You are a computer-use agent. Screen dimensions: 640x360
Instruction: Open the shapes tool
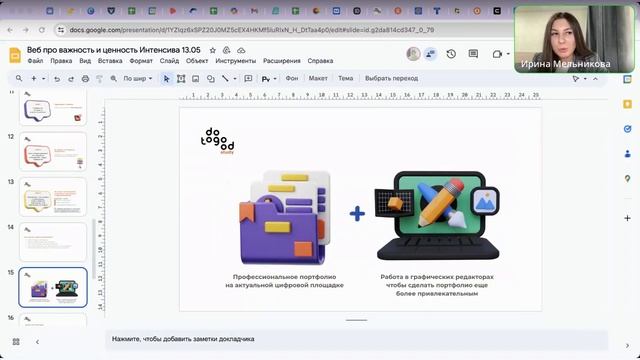[x=211, y=79]
